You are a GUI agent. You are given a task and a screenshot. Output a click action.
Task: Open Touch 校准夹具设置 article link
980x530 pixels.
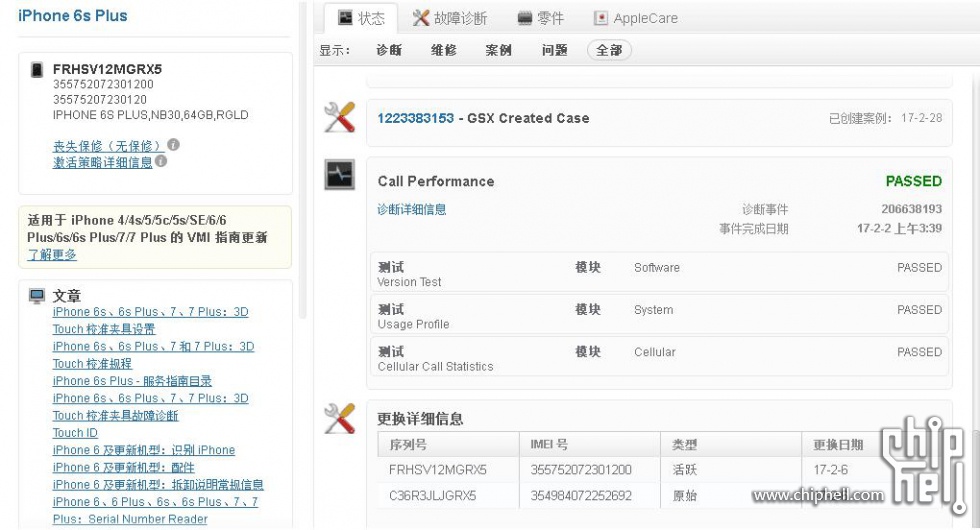coord(104,329)
